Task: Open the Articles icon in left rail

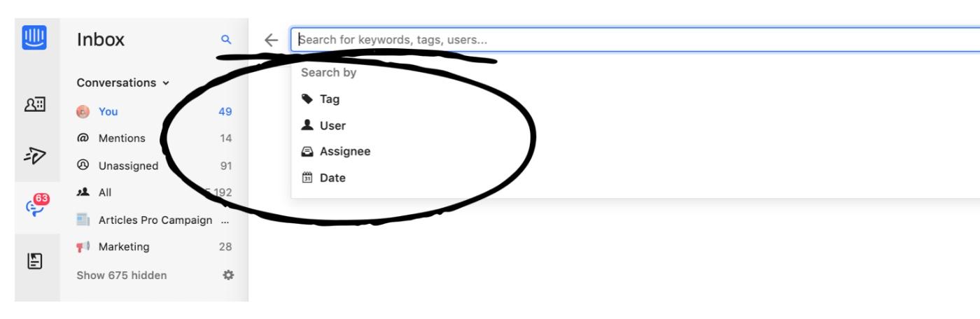Action: coord(35,261)
